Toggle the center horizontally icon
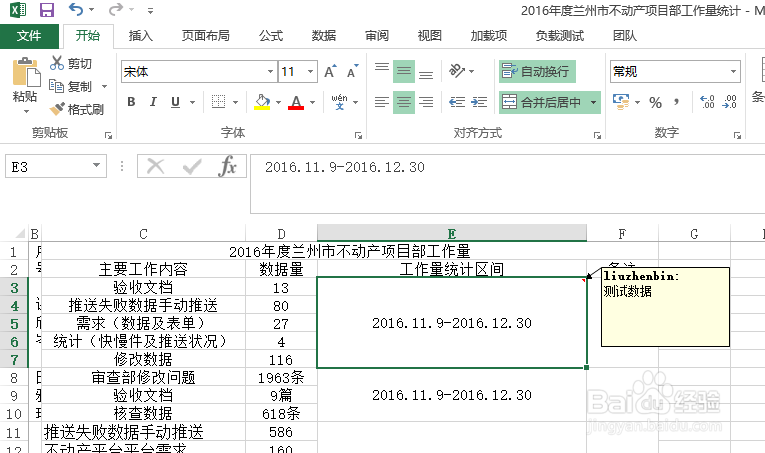The image size is (765, 453). tap(403, 102)
